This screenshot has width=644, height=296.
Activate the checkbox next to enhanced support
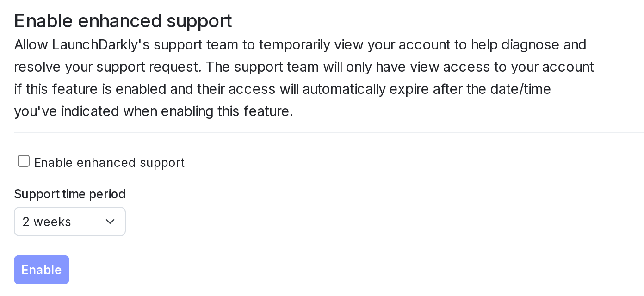tap(23, 161)
